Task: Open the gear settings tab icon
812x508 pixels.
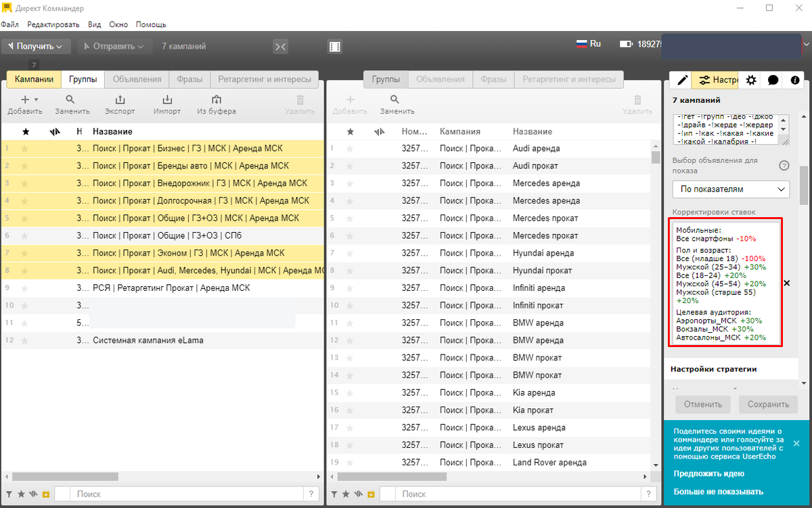Action: (751, 80)
